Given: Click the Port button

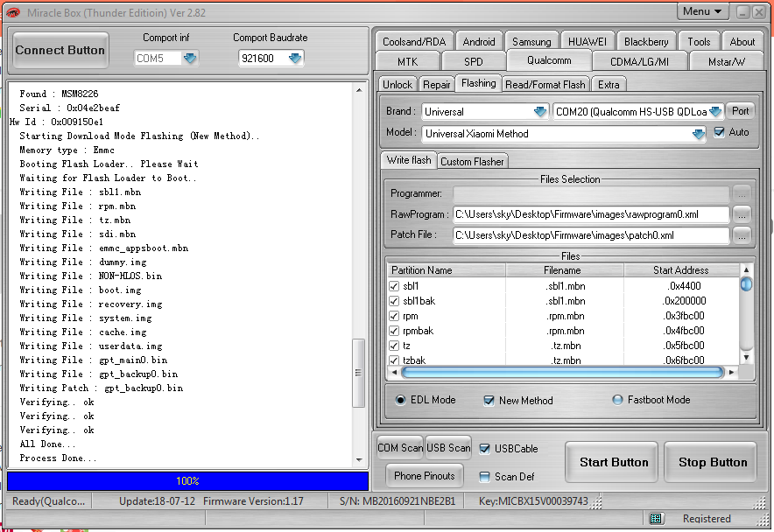Looking at the screenshot, I should [x=740, y=111].
